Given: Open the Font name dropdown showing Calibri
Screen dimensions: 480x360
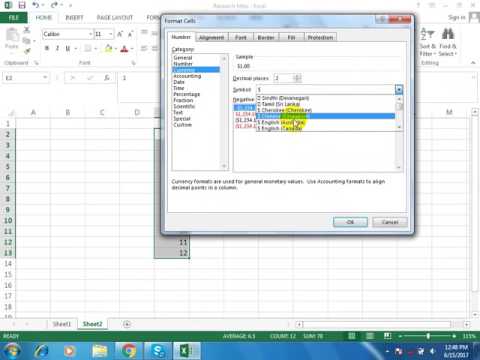Looking at the screenshot, I should 90,34.
